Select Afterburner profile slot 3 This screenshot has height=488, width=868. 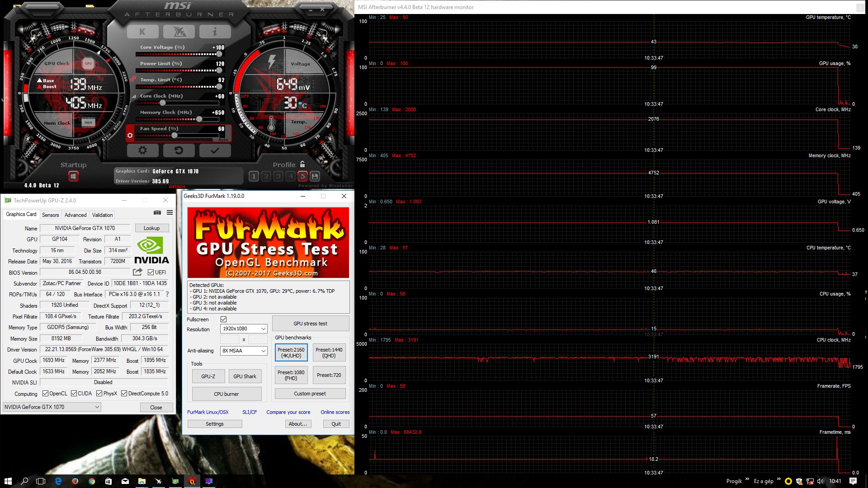pyautogui.click(x=278, y=176)
